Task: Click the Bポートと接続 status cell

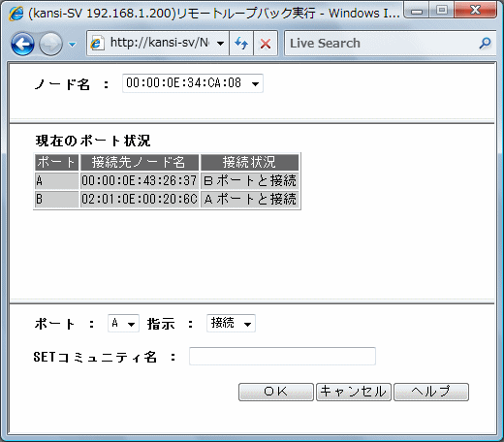Action: click(250, 180)
